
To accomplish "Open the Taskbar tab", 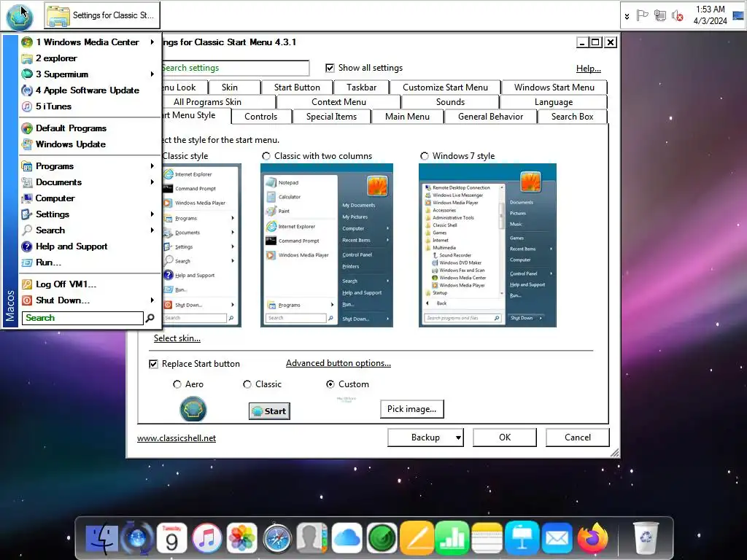I will (x=361, y=87).
